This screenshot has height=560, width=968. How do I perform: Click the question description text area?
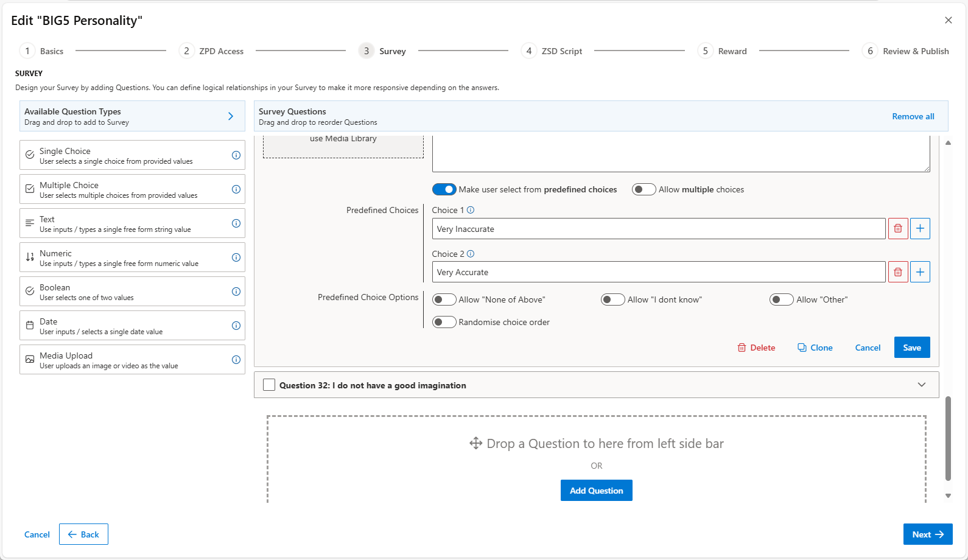click(681, 153)
